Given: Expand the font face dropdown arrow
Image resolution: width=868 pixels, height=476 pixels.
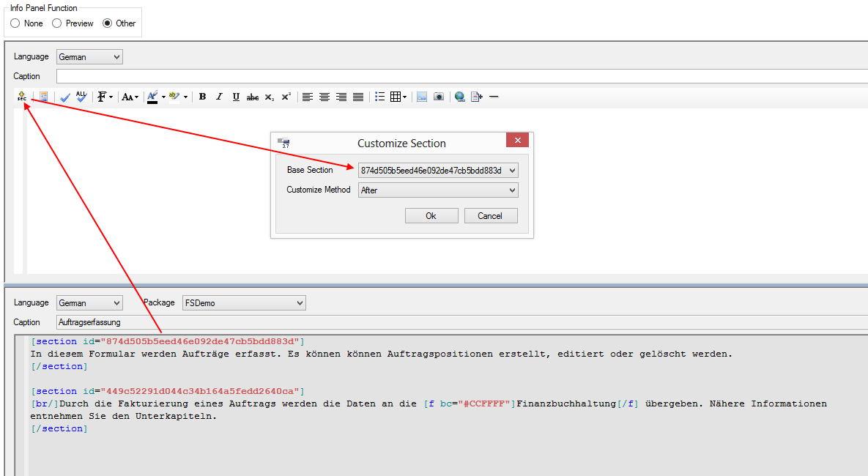Looking at the screenshot, I should click(x=111, y=97).
